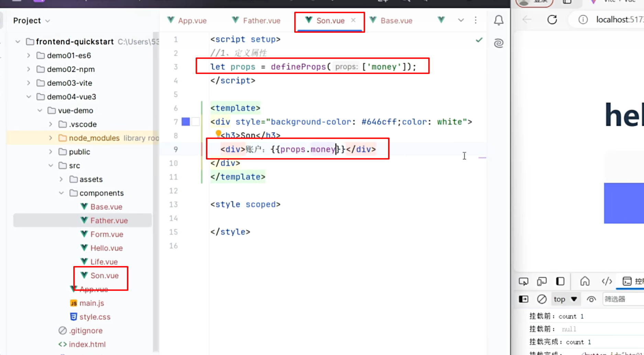Open index.html in the project tree
Viewport: 644px width, 355px height.
[82, 344]
